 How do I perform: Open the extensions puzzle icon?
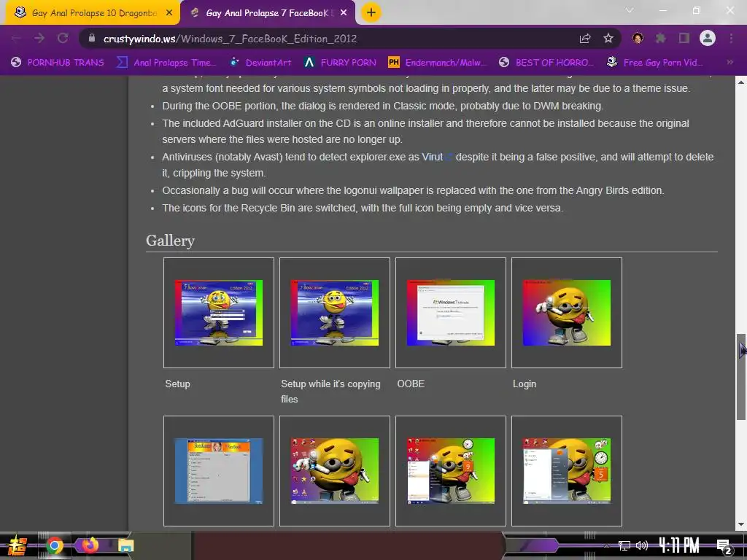[661, 38]
